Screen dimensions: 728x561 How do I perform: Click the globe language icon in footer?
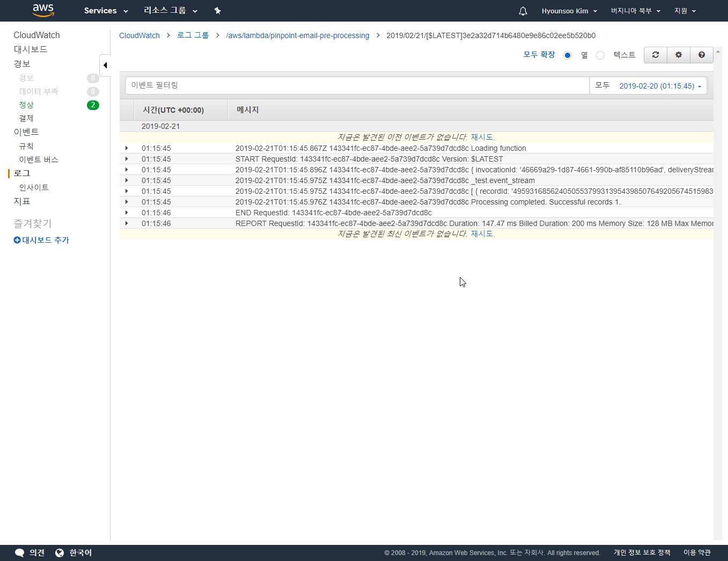point(60,553)
